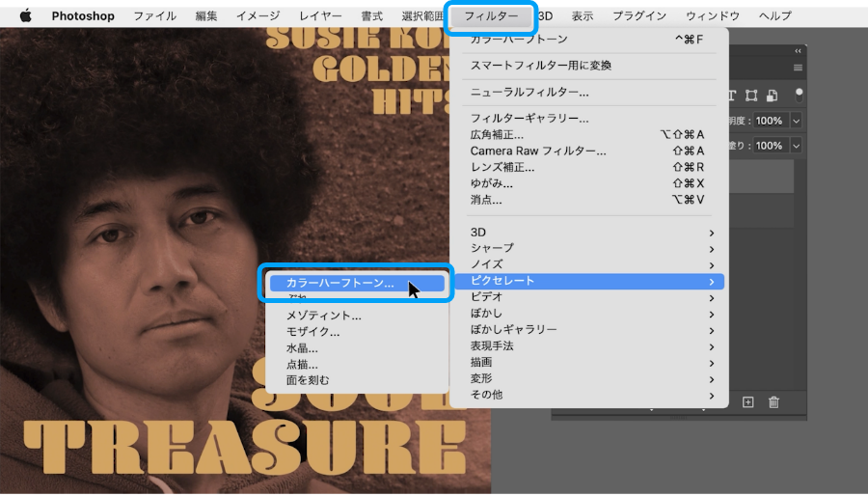
Task: Choose 点描... filter
Action: [x=357, y=364]
